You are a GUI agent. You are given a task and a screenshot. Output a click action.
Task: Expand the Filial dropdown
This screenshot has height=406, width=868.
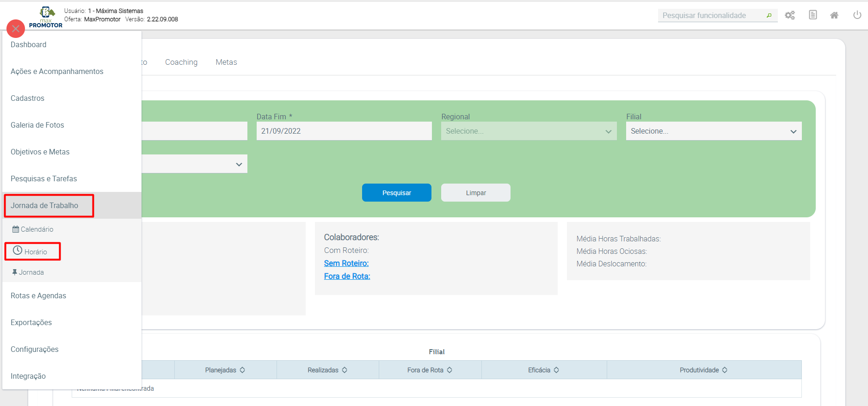coord(714,131)
